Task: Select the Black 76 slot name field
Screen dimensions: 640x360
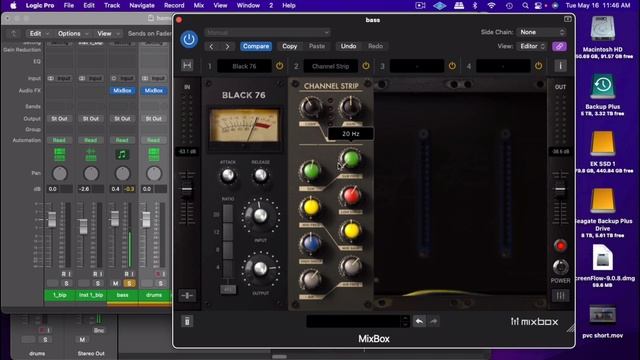Action: click(244, 66)
